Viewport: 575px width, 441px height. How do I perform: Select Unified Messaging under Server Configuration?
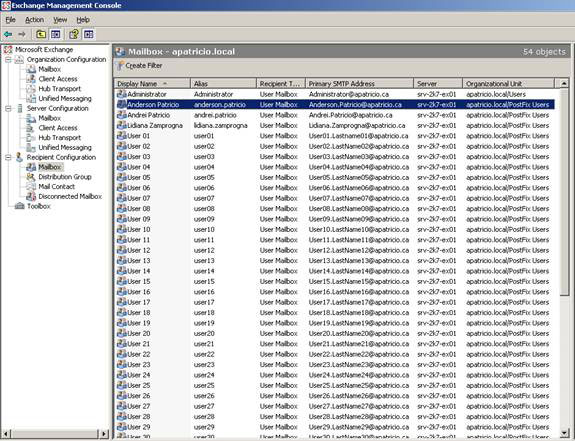(x=65, y=147)
